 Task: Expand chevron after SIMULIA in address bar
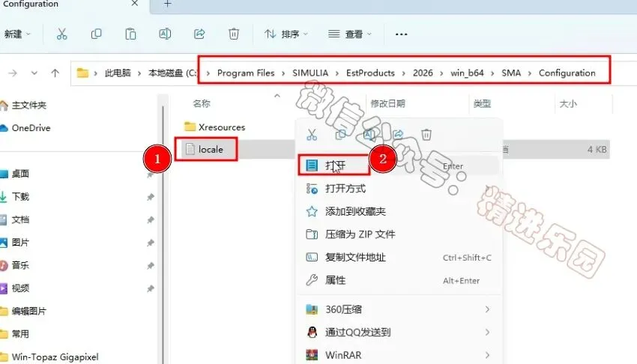click(337, 73)
